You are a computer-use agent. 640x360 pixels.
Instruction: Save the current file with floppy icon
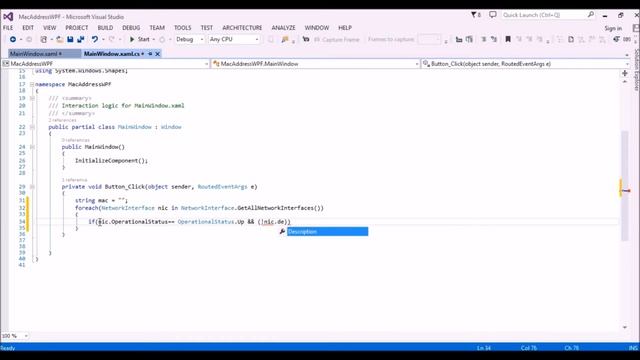70,40
